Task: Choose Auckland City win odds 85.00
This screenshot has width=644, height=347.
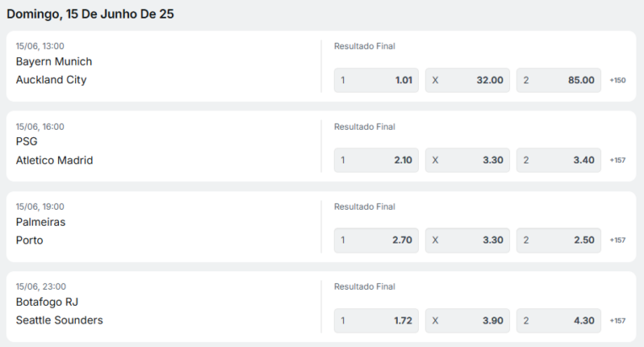Action: (559, 80)
